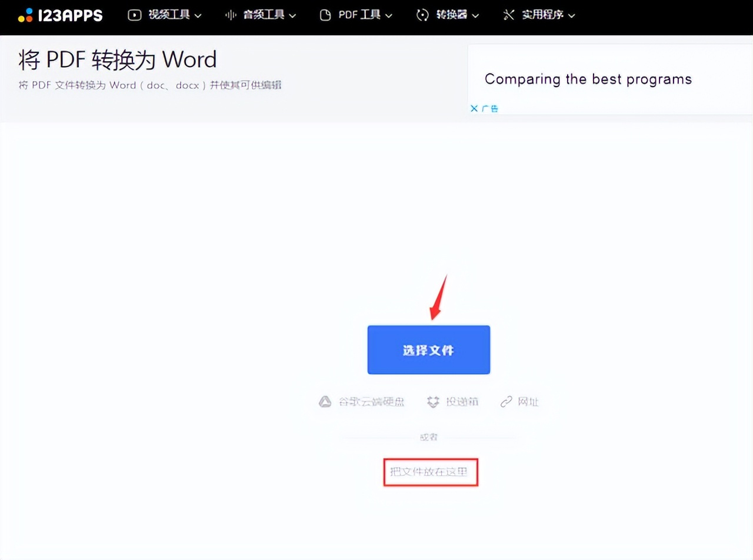Image resolution: width=753 pixels, height=560 pixels.
Task: Click the 或者 separator text
Action: click(429, 437)
